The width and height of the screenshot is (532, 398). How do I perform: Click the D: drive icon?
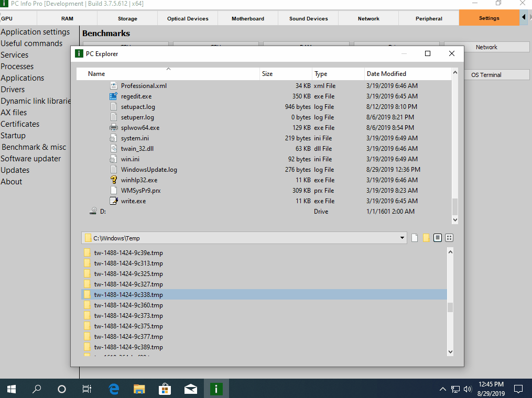pyautogui.click(x=93, y=211)
